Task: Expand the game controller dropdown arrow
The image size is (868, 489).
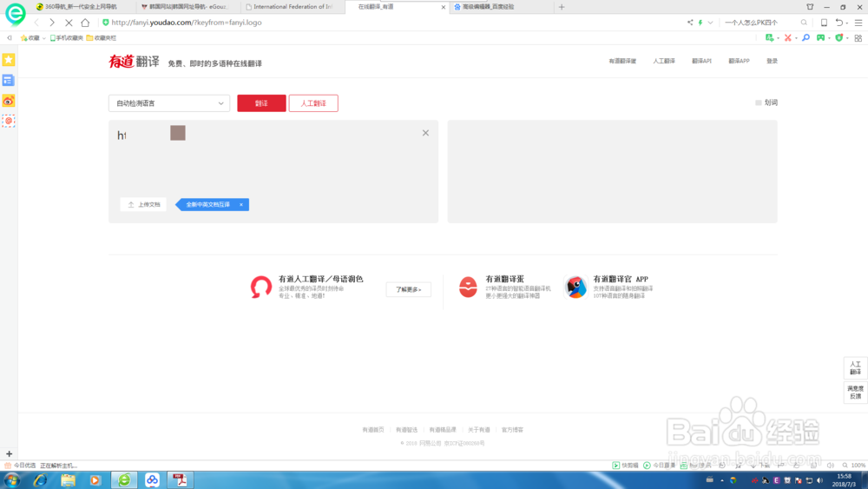Action: click(x=829, y=38)
